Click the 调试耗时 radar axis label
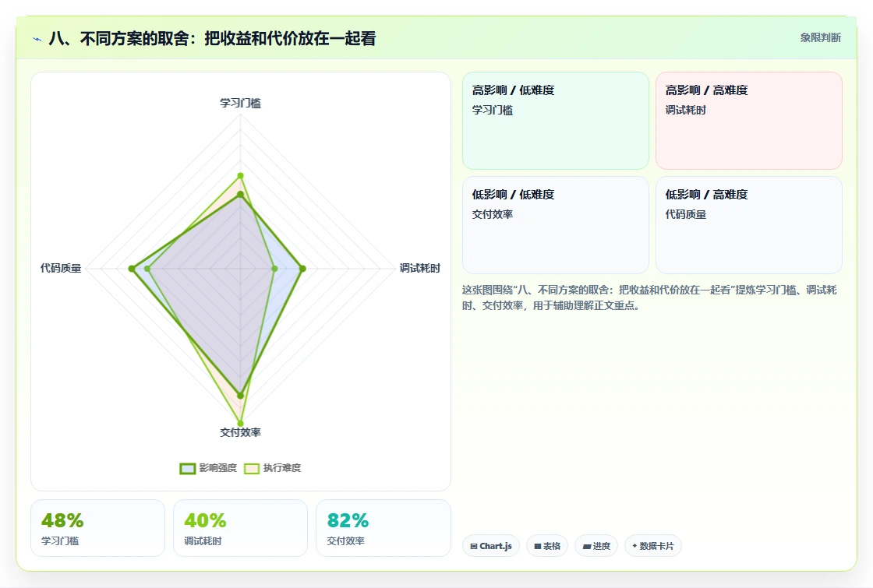Viewport: 873px width, 588px height. (x=420, y=268)
